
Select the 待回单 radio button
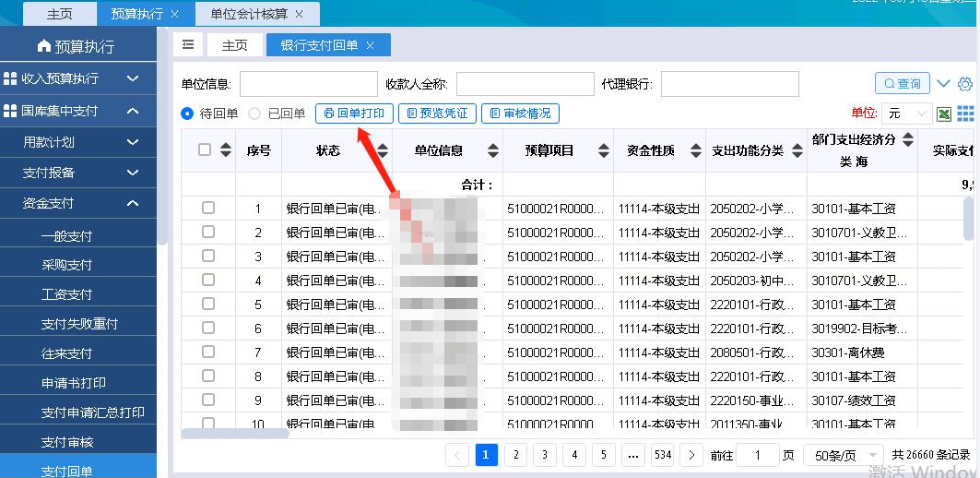pos(187,114)
